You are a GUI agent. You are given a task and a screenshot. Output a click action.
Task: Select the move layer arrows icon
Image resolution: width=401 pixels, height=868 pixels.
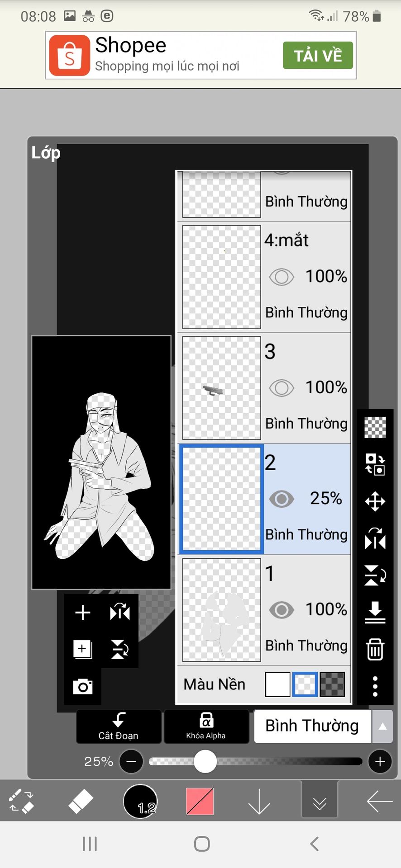[x=375, y=501]
